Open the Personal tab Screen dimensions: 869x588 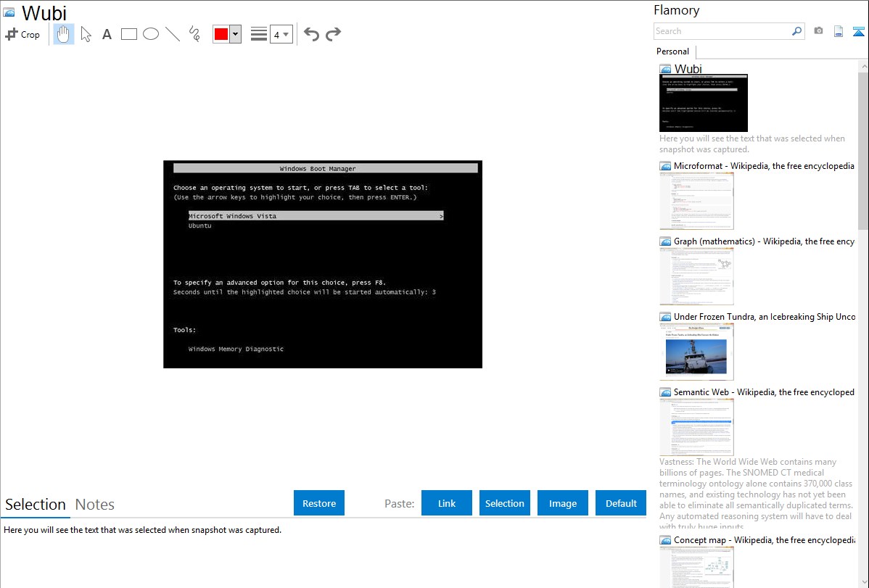(x=672, y=51)
